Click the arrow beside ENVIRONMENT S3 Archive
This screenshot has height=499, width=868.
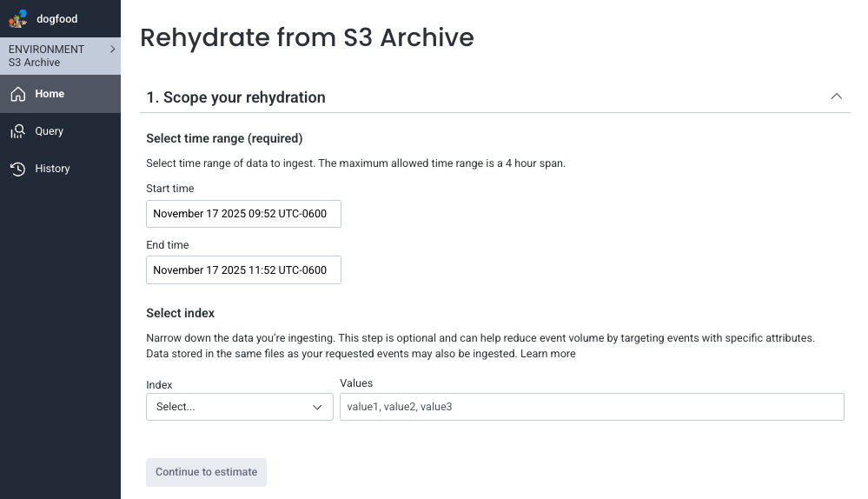113,50
